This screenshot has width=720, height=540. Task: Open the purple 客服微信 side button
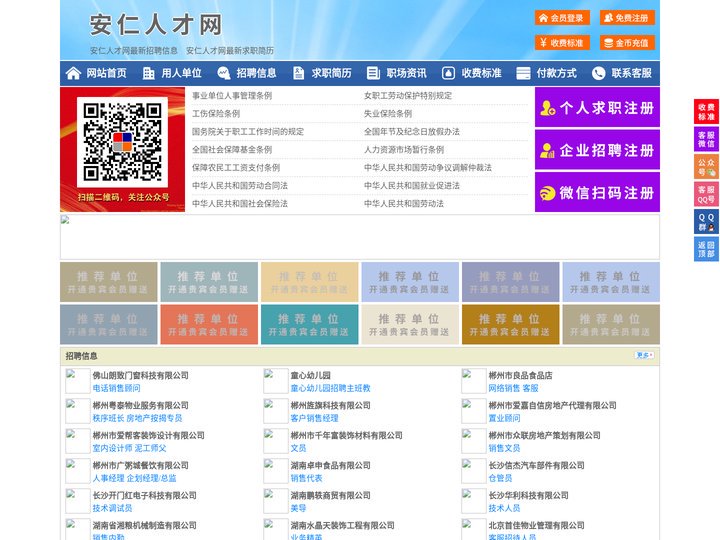click(706, 139)
